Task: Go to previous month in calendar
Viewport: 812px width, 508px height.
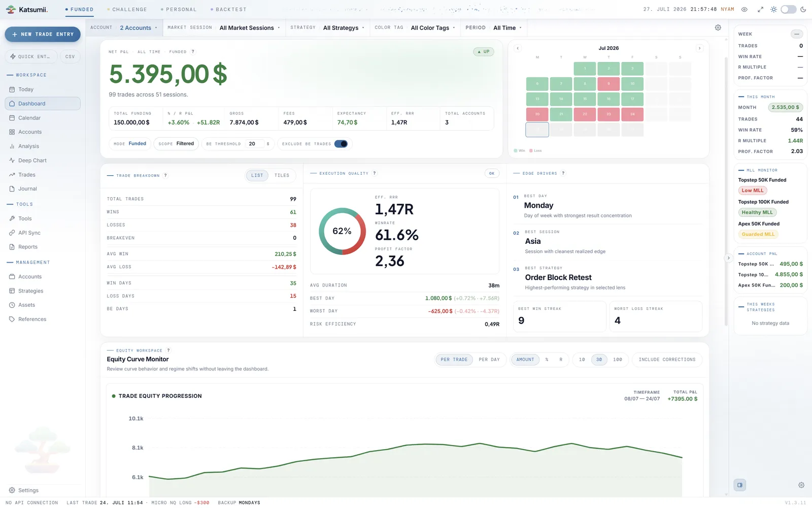Action: click(x=518, y=48)
